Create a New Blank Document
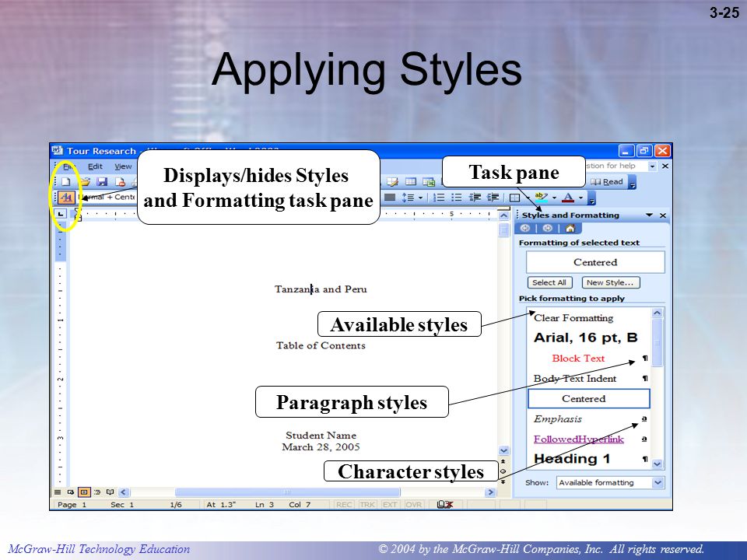Image resolution: width=747 pixels, height=560 pixels. click(65, 181)
